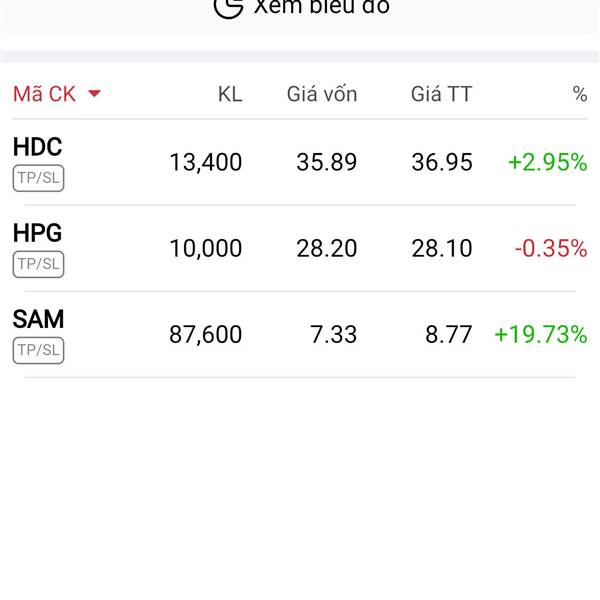Open the 'Xem biểu đồ' chart view

tap(302, 8)
